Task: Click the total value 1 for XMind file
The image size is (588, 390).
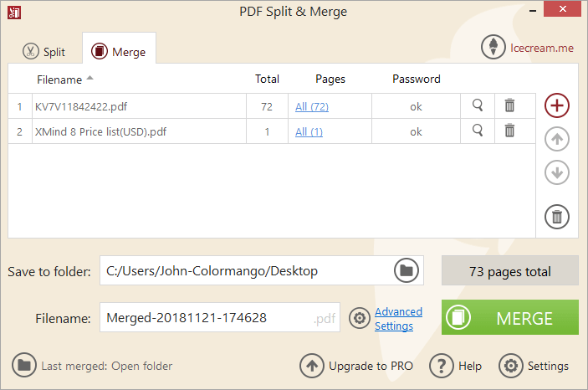Action: coord(267,132)
